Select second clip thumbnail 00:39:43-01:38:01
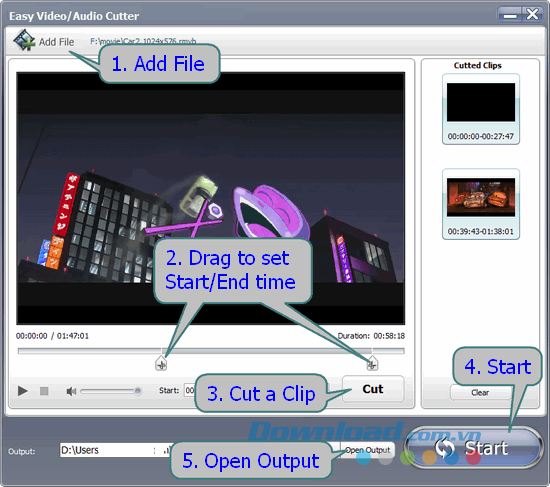 tap(481, 204)
